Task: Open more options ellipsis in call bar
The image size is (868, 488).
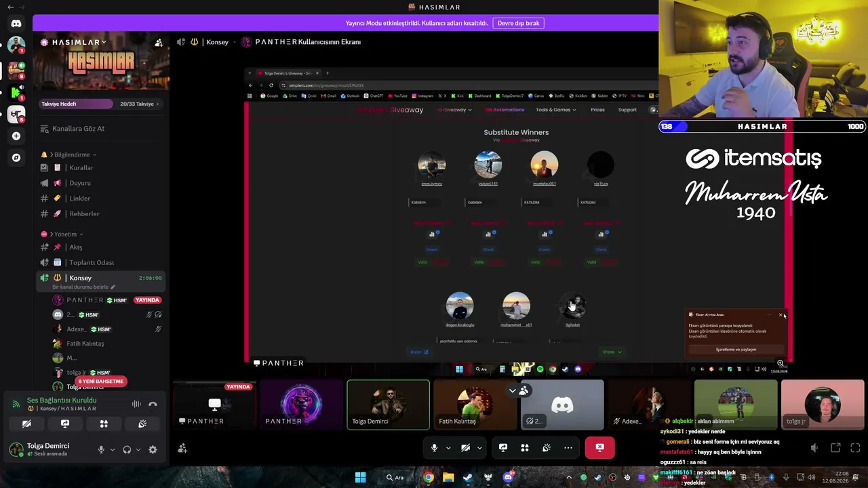Action: click(568, 447)
